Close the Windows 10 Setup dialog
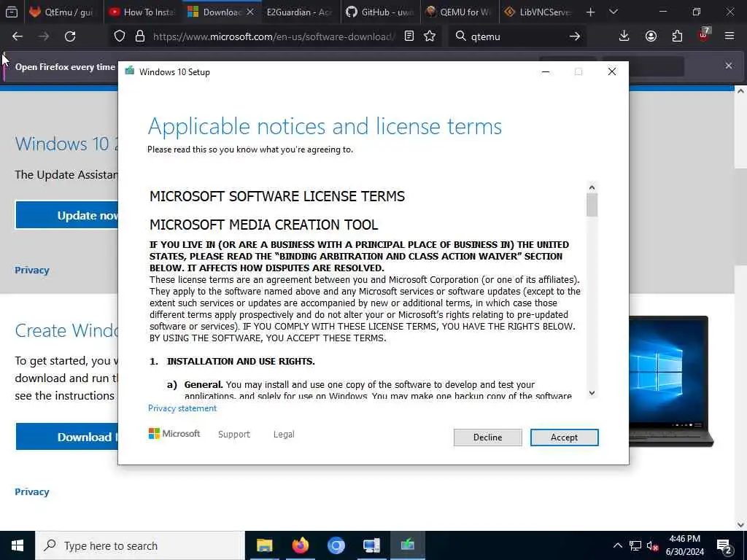 pos(612,72)
